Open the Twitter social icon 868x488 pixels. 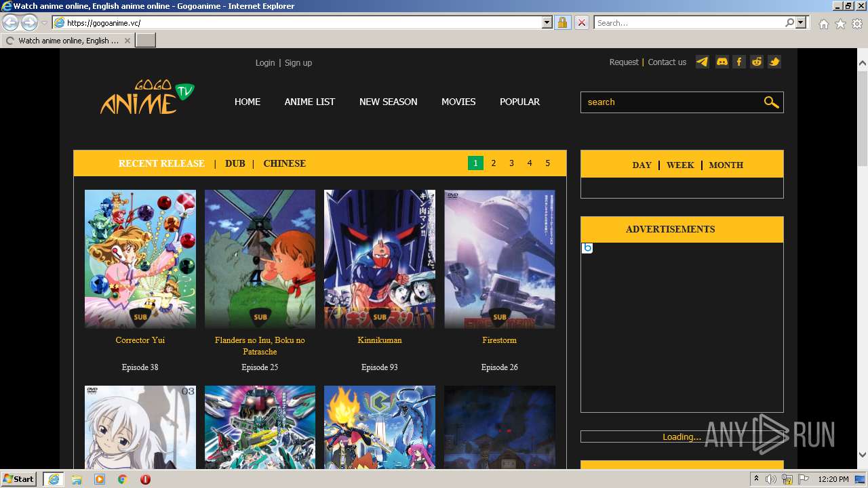coord(774,62)
